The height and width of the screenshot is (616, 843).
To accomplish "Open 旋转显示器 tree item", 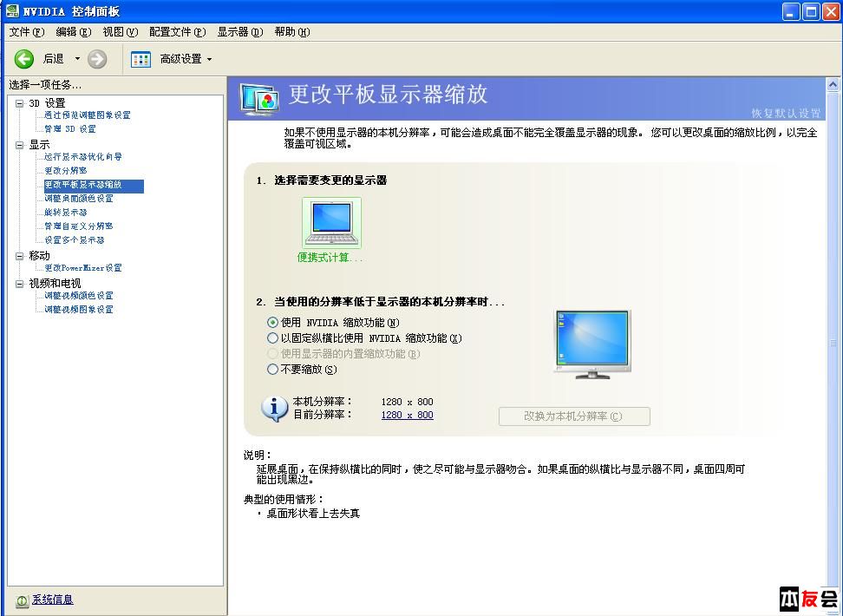I will (66, 213).
